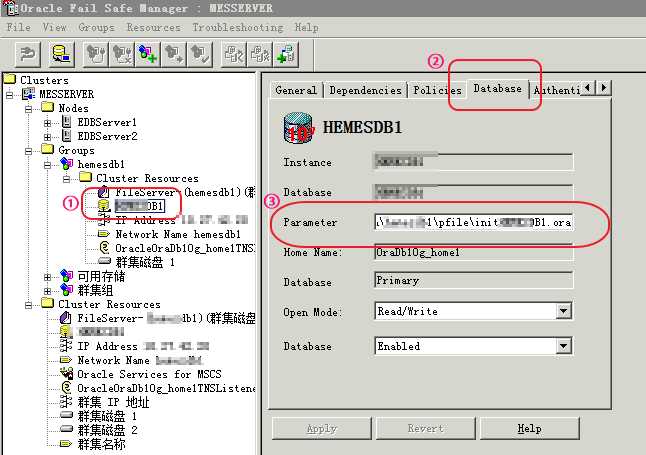Select the Database tab

497,88
